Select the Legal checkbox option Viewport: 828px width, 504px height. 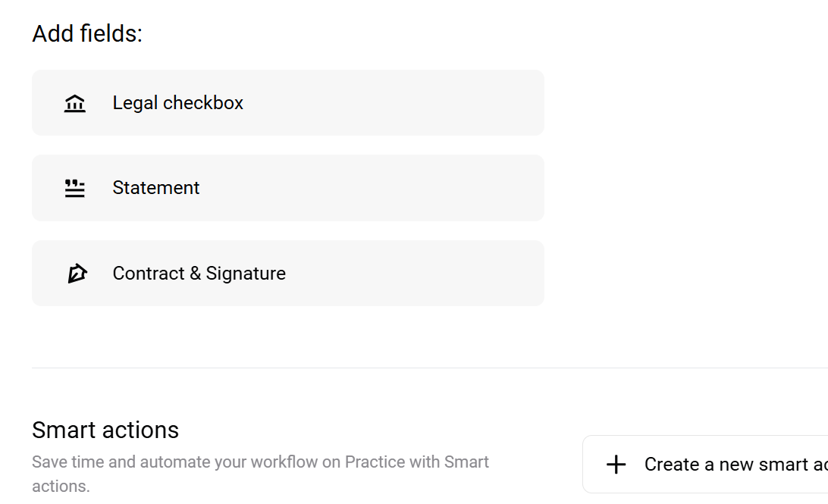pos(288,102)
